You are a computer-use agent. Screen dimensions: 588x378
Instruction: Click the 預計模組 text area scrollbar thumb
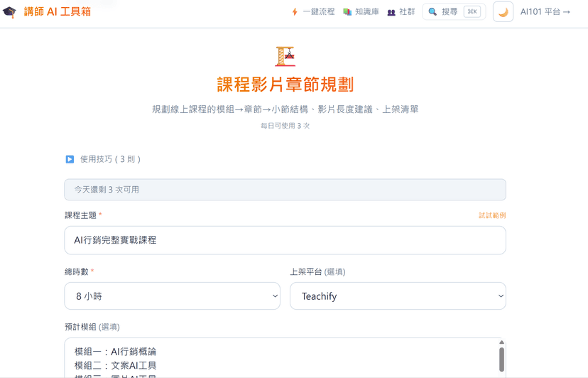[501, 360]
